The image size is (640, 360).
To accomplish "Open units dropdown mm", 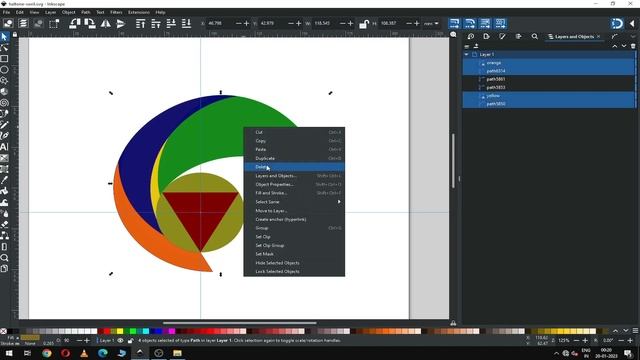I will tap(431, 24).
